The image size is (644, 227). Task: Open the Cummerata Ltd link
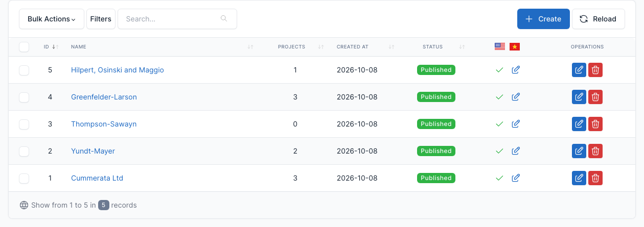[97, 178]
